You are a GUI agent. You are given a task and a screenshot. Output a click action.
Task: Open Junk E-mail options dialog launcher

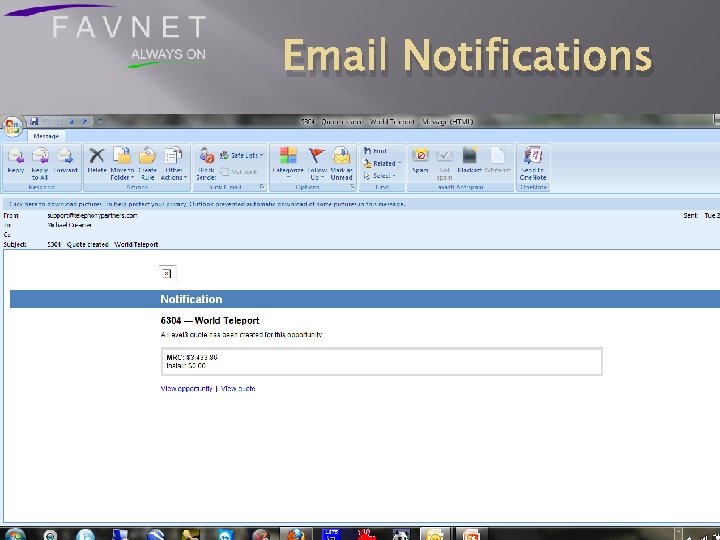click(x=262, y=187)
